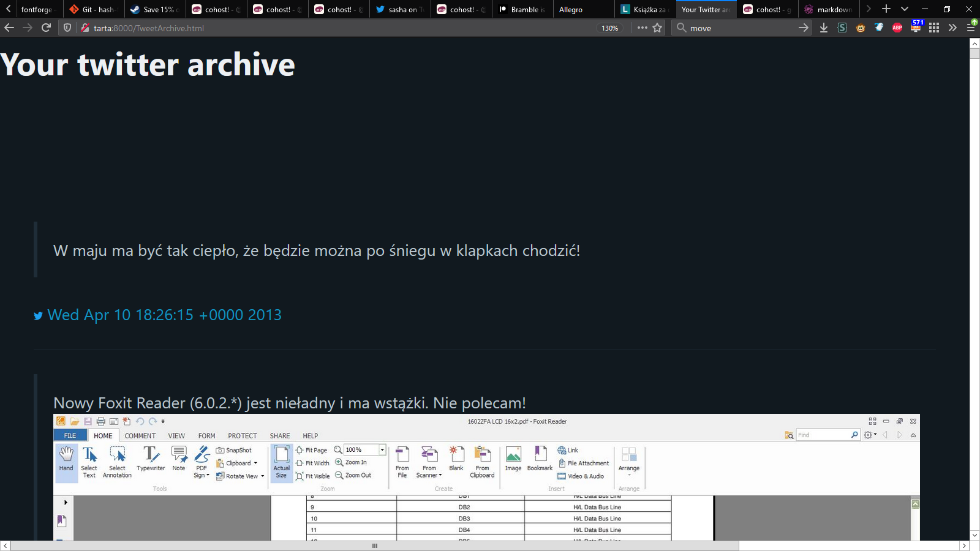Reload the page with the refresh icon
Screen dimensions: 980x551
click(46, 28)
